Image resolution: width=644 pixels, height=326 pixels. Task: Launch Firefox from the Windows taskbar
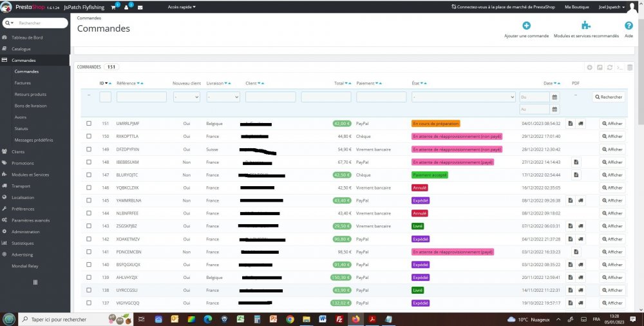[355, 320]
